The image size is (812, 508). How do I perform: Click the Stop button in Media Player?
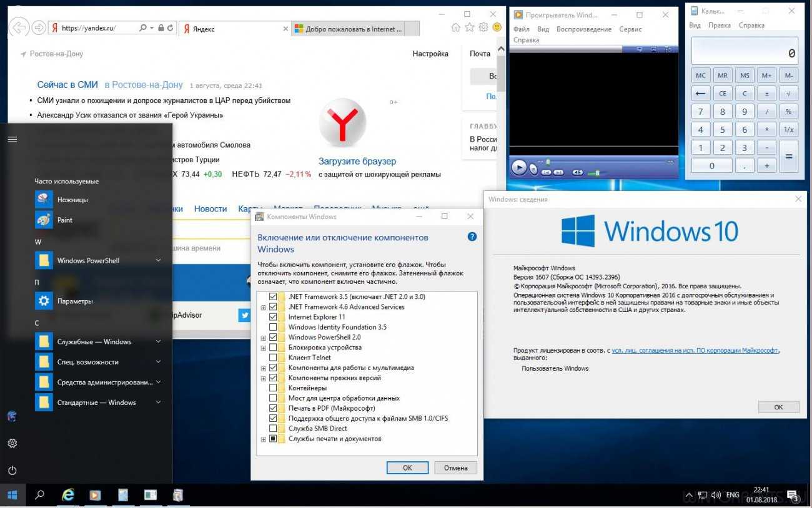533,169
